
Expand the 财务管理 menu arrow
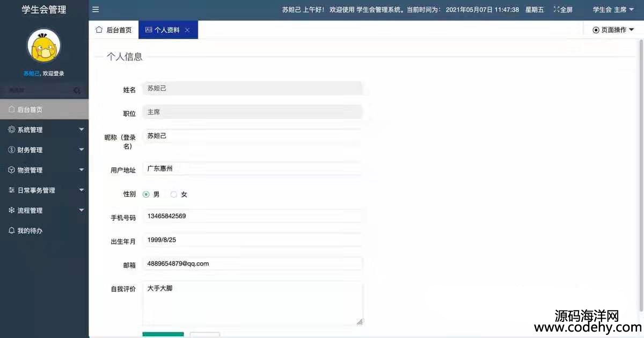pos(82,150)
